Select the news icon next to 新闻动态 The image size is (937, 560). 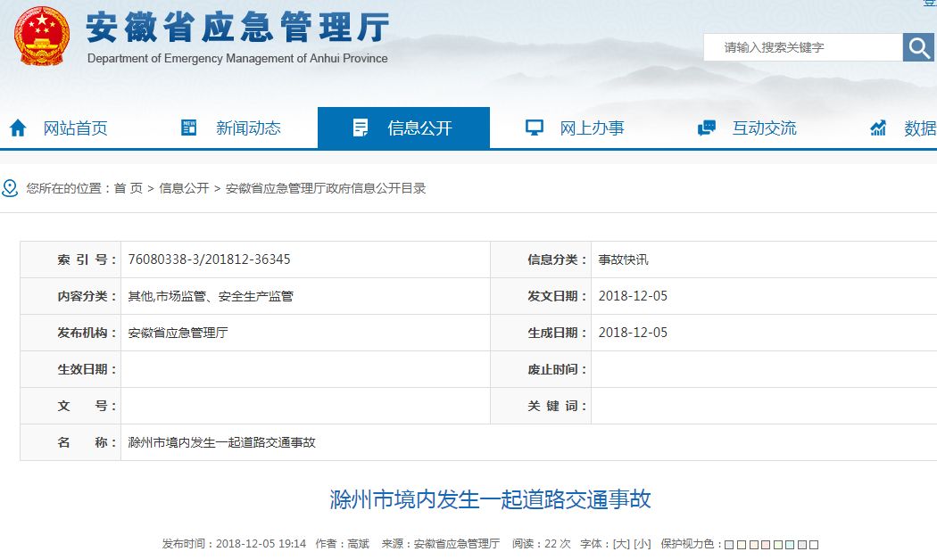[x=187, y=128]
